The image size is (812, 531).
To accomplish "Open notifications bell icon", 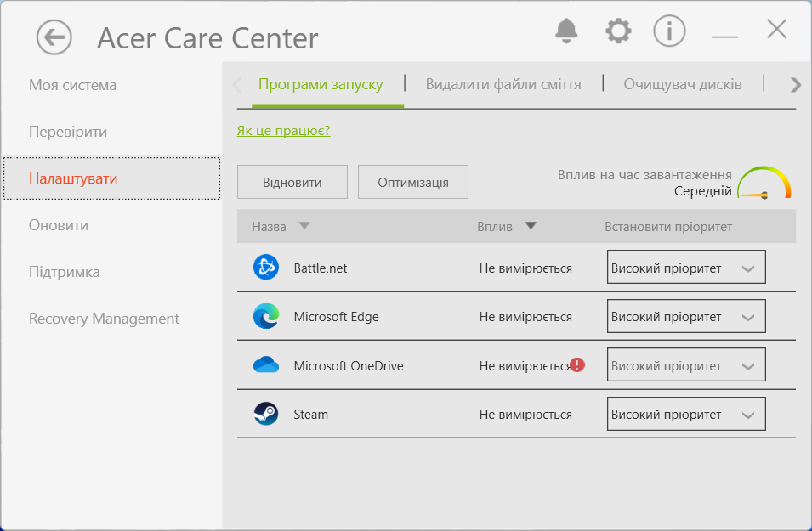I will [x=566, y=31].
